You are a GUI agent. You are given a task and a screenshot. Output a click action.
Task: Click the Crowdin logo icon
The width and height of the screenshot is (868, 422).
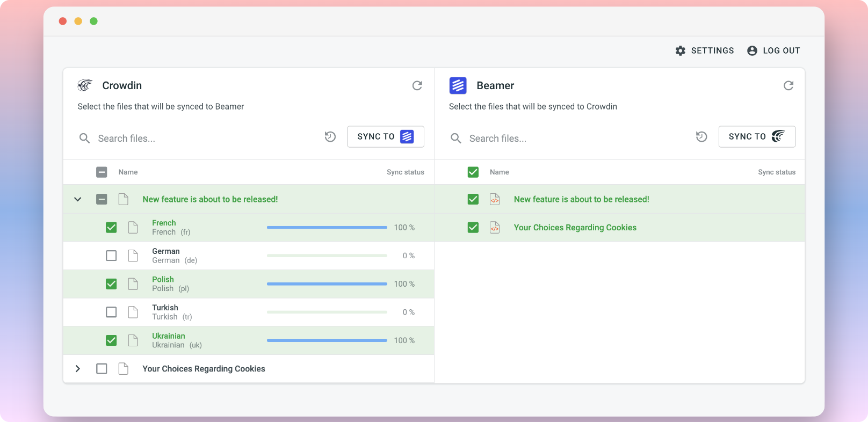(x=85, y=85)
